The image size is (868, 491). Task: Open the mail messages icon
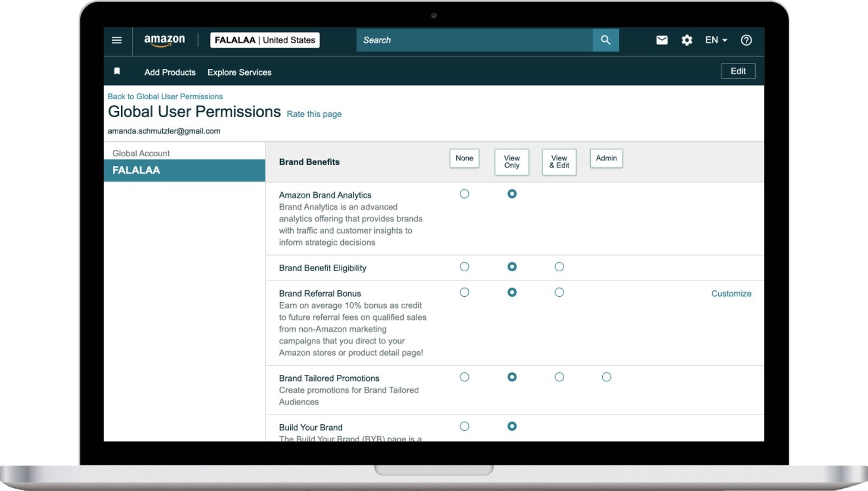point(662,40)
